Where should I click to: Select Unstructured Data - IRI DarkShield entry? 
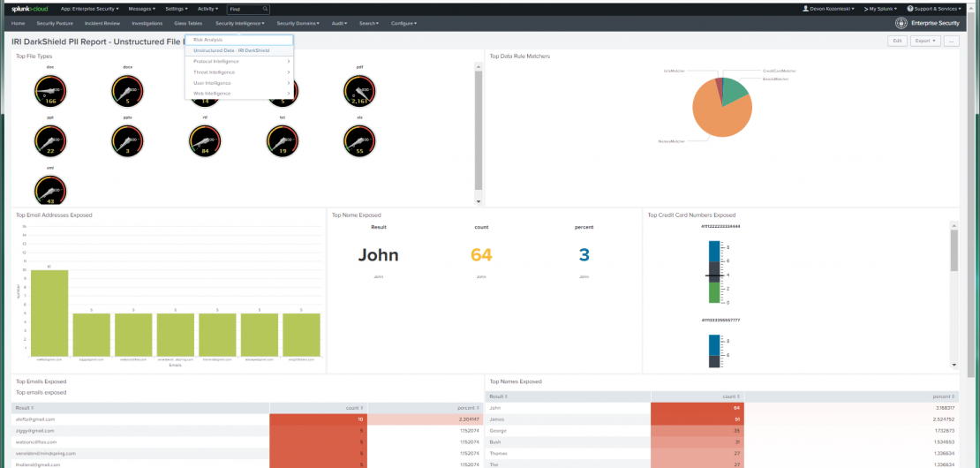click(x=239, y=50)
